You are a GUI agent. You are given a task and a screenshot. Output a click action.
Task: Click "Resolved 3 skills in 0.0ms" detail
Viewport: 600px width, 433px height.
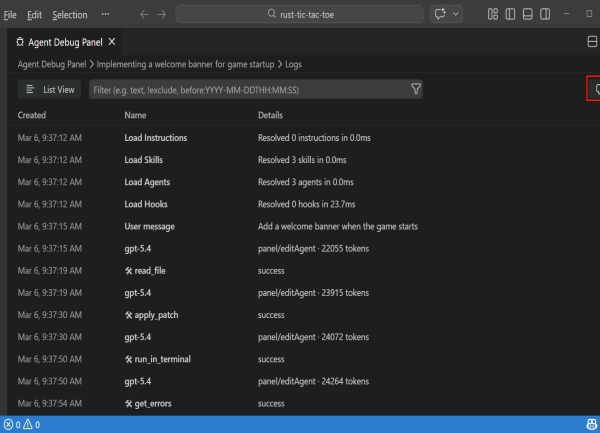(x=302, y=160)
